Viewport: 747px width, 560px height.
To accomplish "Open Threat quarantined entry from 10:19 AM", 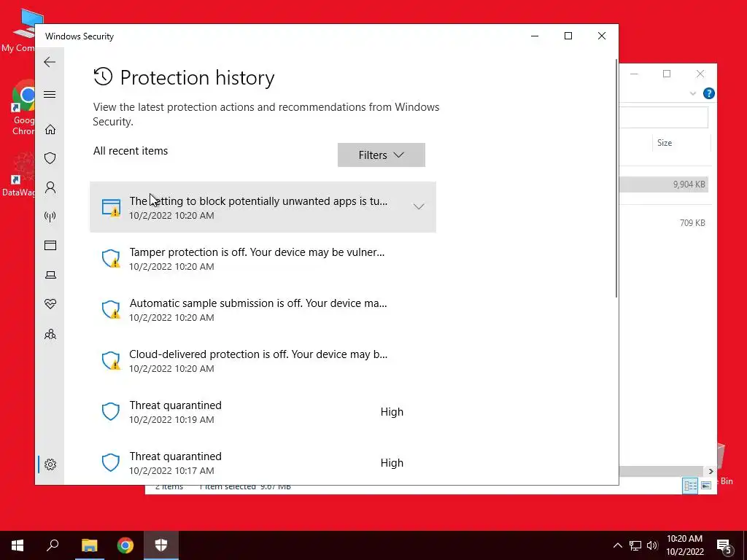I will coord(263,411).
